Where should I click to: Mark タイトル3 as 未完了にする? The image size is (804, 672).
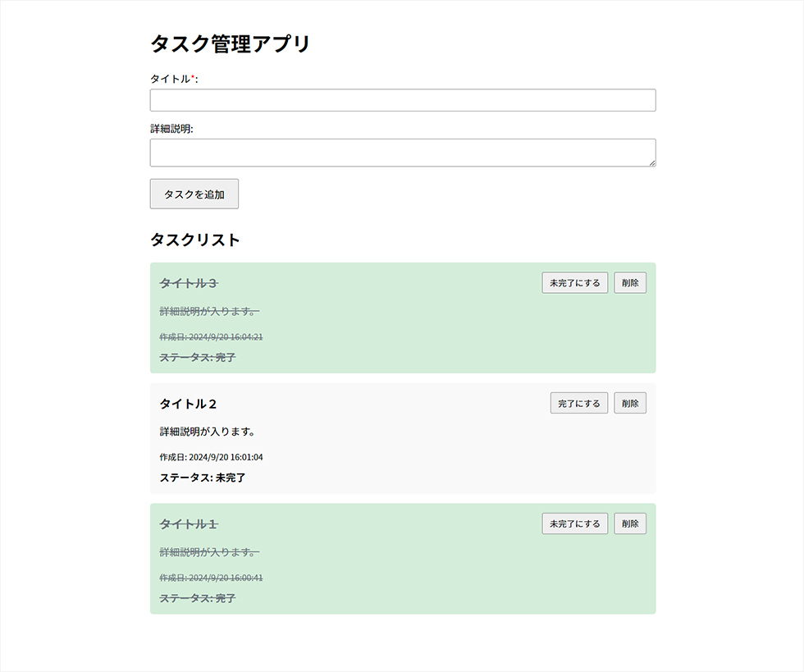click(575, 282)
